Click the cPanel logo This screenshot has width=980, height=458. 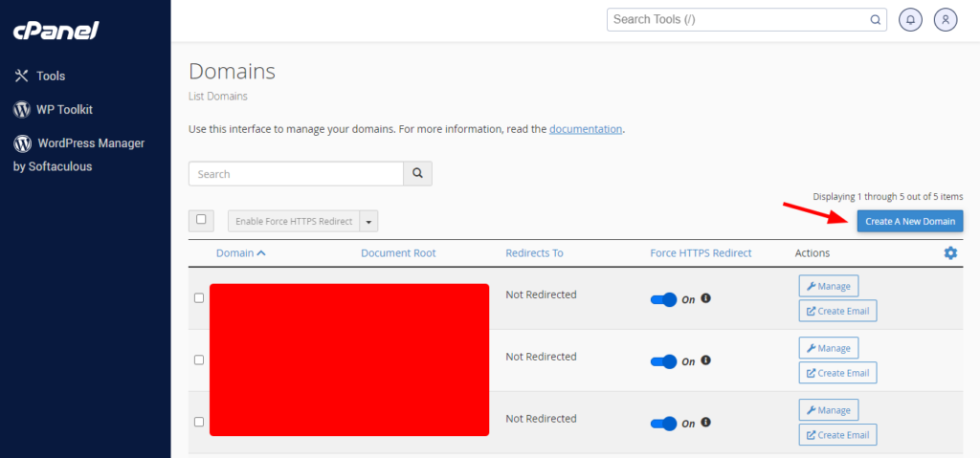click(x=56, y=31)
